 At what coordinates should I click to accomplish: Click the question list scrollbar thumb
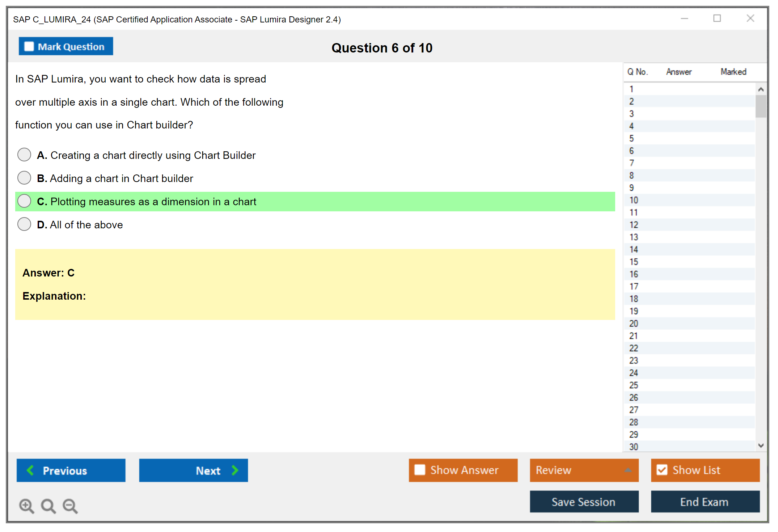[761, 106]
